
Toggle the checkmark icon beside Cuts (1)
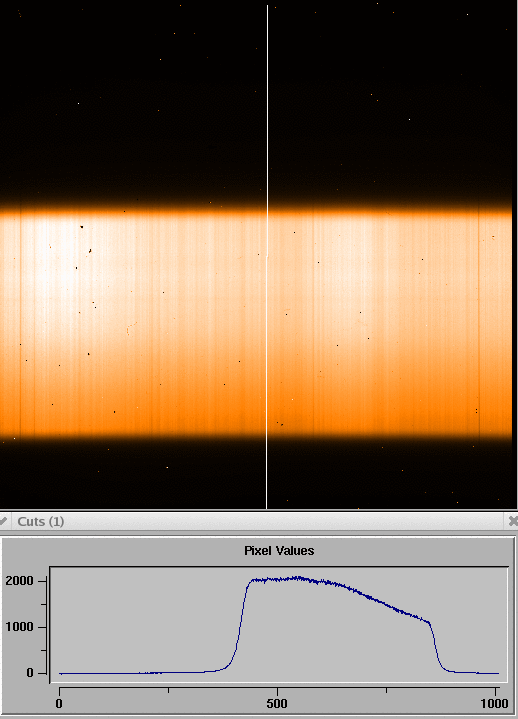[3, 521]
